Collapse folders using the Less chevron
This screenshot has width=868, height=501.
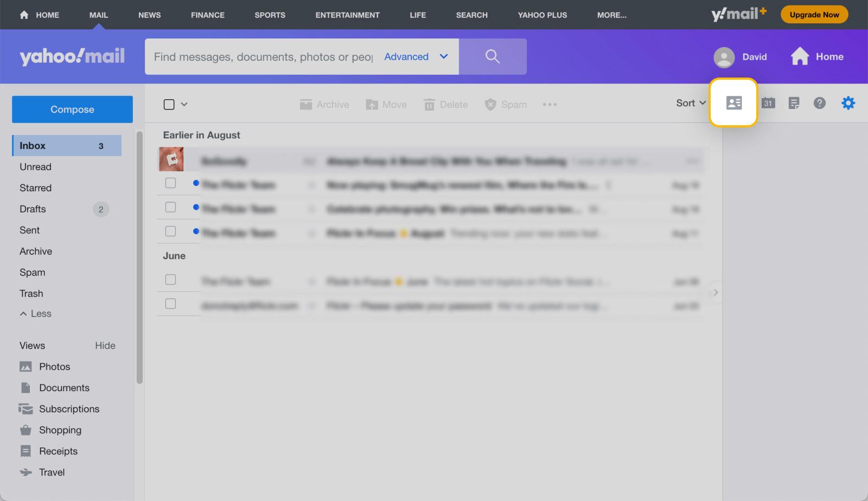point(35,313)
